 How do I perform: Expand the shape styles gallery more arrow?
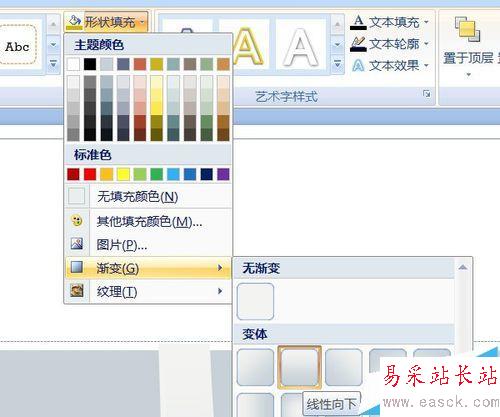point(53,63)
